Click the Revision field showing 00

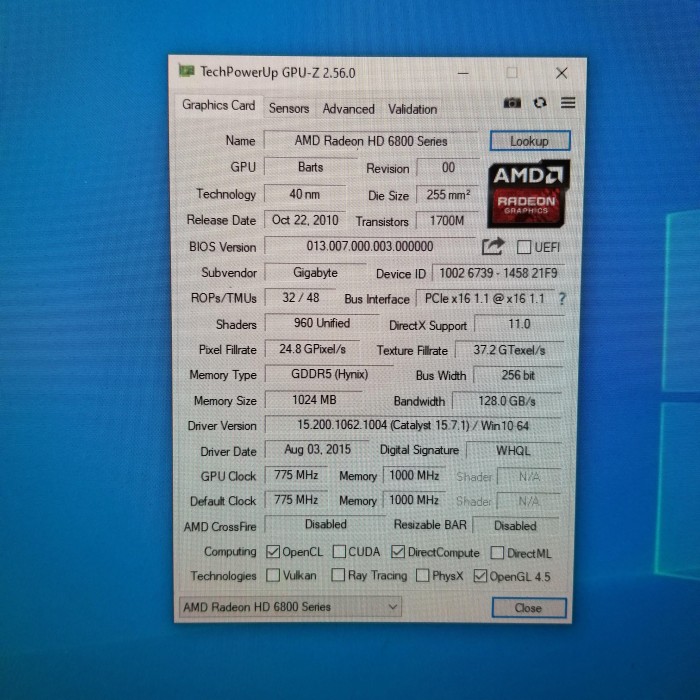[x=448, y=168]
